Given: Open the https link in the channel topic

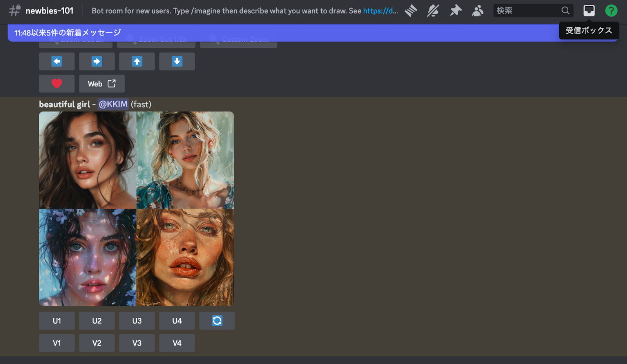Looking at the screenshot, I should tap(381, 11).
